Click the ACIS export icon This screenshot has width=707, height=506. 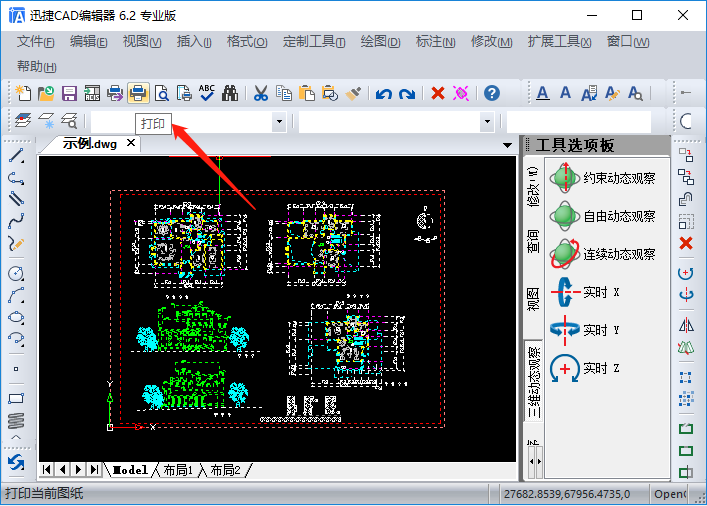pyautogui.click(x=92, y=93)
